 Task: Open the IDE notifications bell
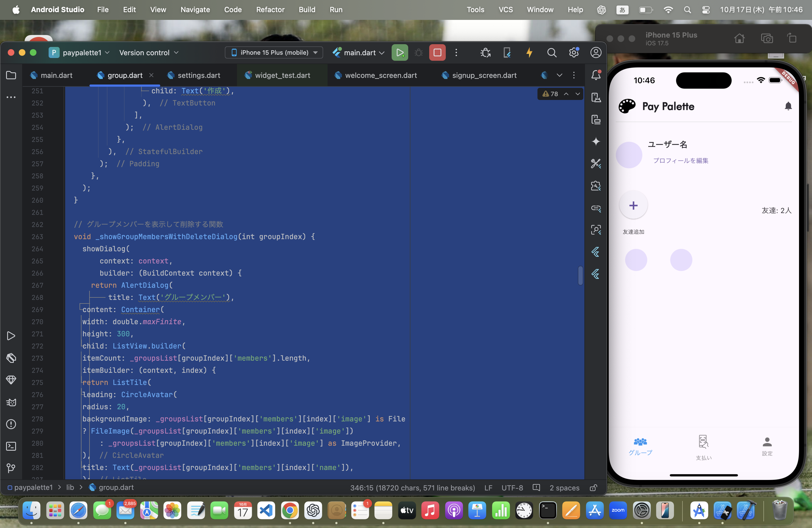pos(596,75)
